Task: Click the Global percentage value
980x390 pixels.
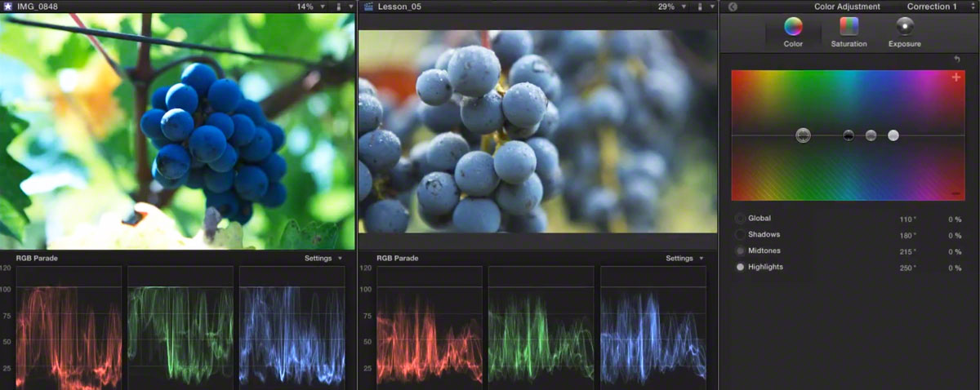Action: pyautogui.click(x=954, y=219)
